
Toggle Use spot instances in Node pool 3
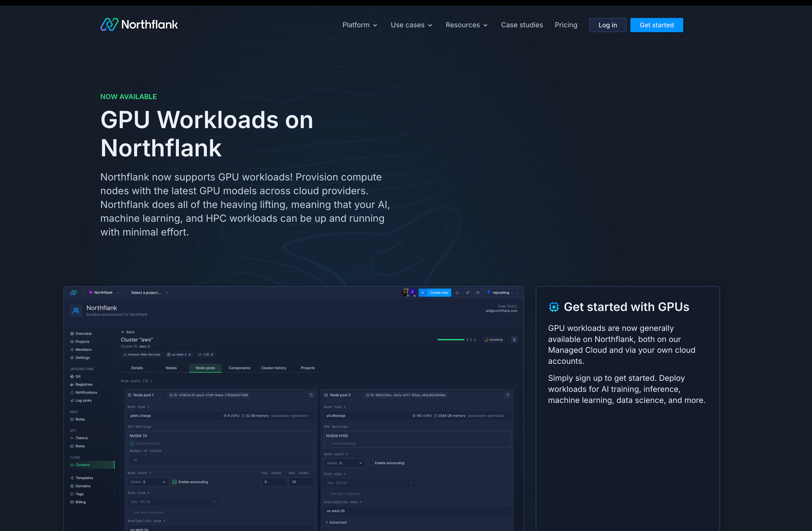pos(326,493)
